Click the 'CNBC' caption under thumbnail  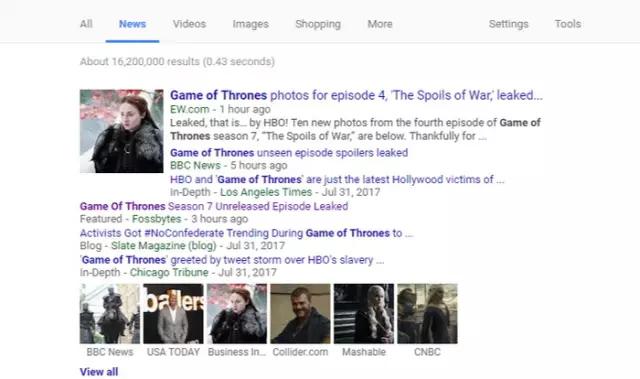(x=427, y=352)
